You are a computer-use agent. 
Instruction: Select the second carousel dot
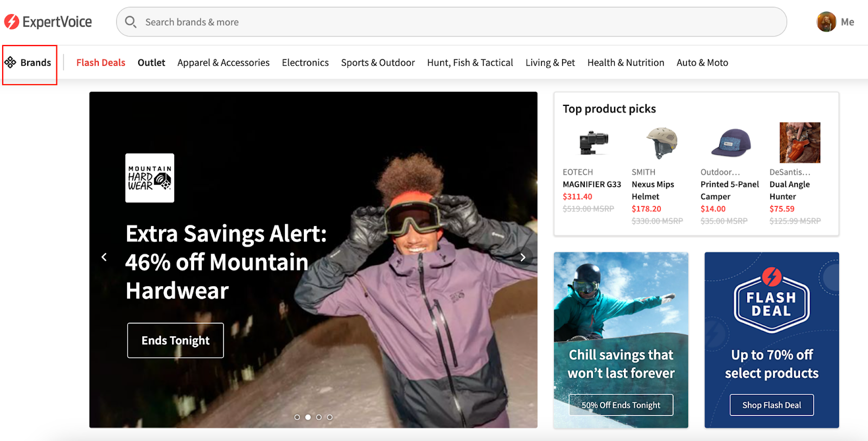coord(308,417)
